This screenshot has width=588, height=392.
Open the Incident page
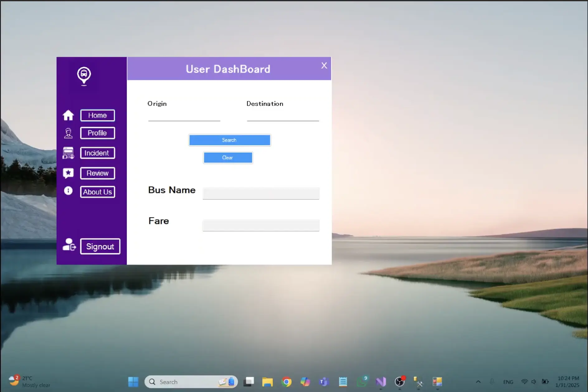(x=97, y=153)
